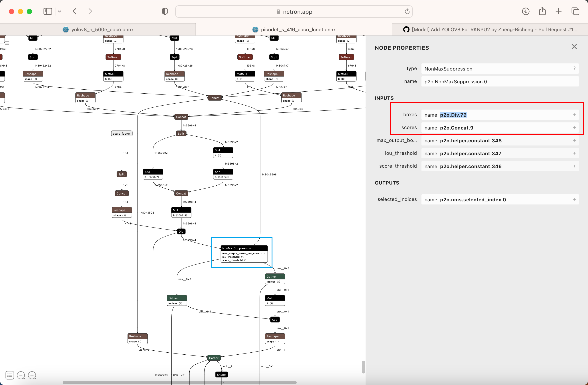This screenshot has height=385, width=588.
Task: Click the Safari share icon
Action: pos(542,11)
